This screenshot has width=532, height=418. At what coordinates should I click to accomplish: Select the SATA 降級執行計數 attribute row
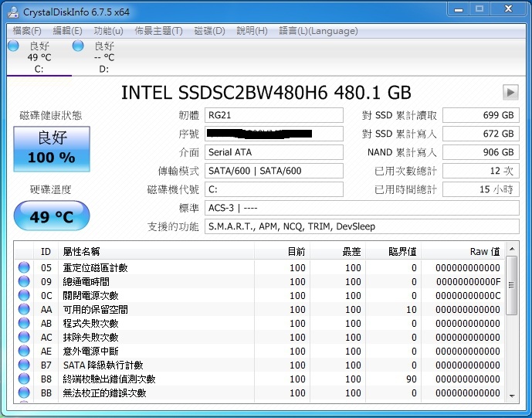[x=259, y=365]
